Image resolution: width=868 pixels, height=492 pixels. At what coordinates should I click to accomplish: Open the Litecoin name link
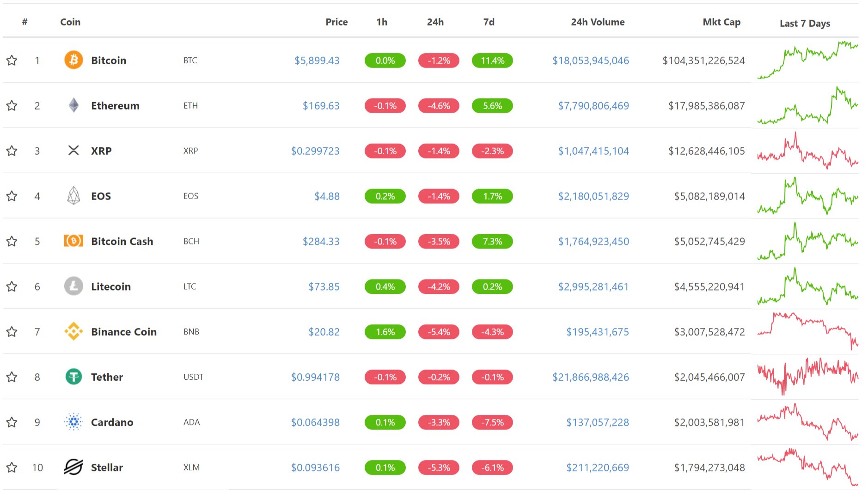pos(111,287)
